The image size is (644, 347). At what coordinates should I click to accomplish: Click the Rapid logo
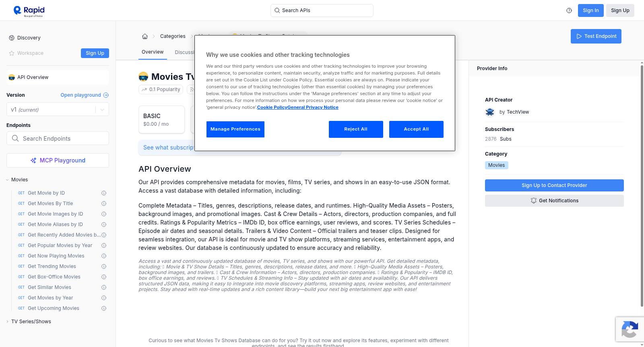point(29,11)
